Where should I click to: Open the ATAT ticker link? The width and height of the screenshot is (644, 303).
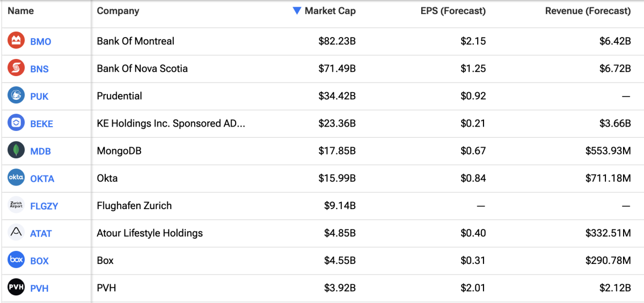tap(41, 233)
